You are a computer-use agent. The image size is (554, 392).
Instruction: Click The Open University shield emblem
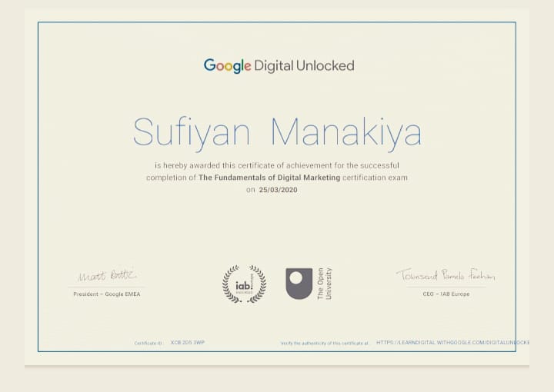point(299,284)
